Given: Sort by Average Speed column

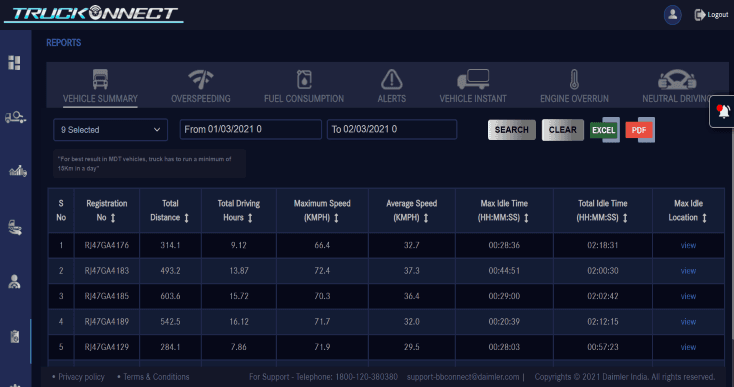Looking at the screenshot, I should 426,218.
